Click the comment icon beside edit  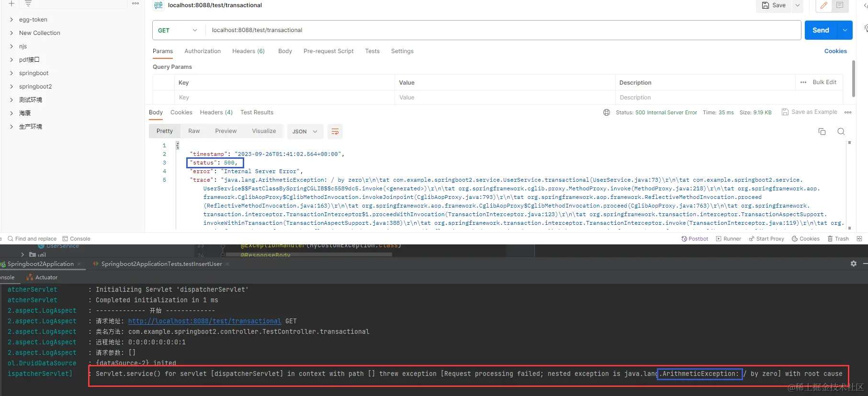[x=840, y=5]
